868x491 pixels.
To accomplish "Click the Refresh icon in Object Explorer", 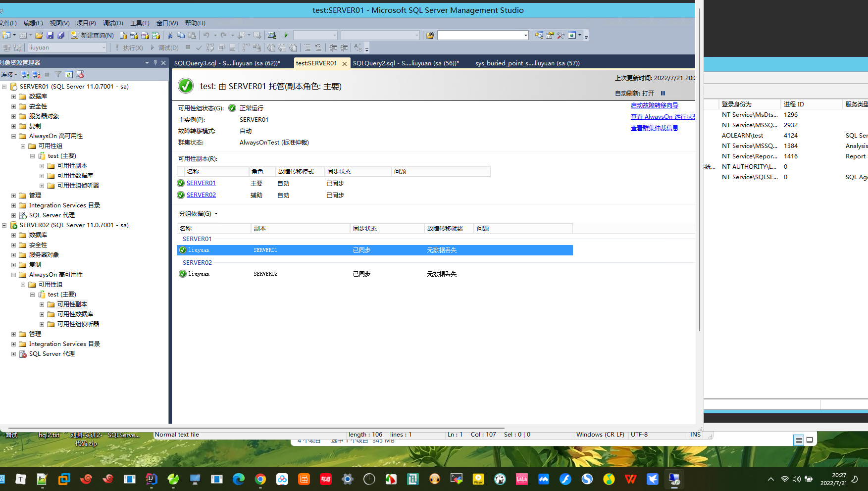I will (69, 75).
